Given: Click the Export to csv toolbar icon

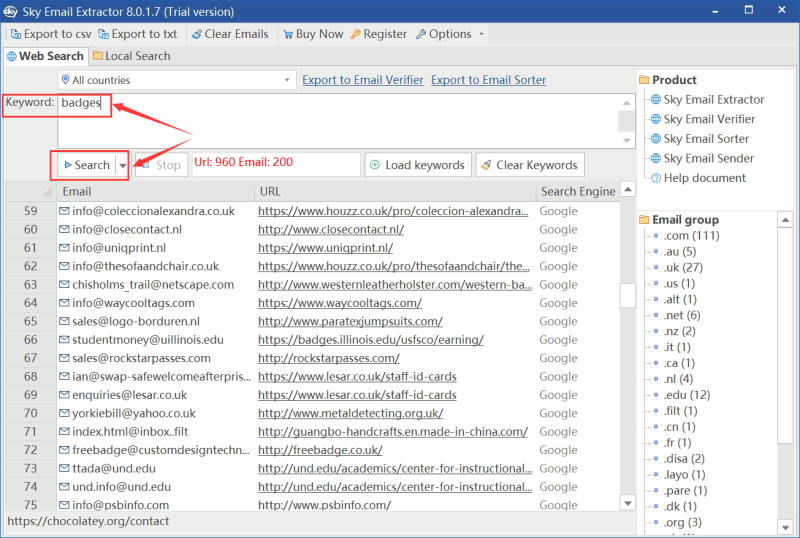Looking at the screenshot, I should click(16, 34).
